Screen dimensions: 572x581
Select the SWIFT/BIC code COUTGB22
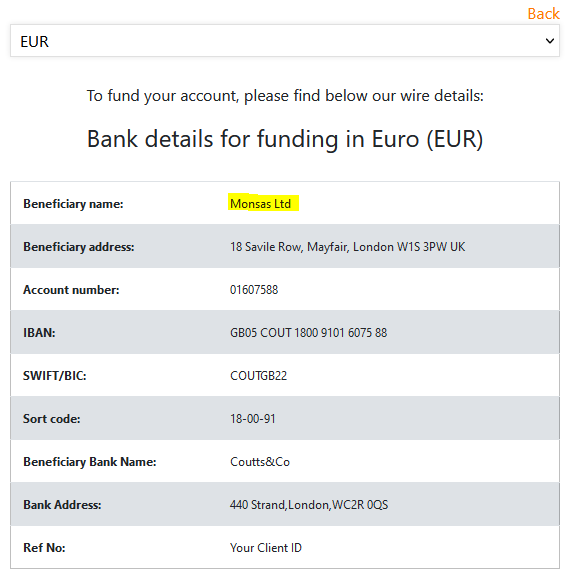[259, 376]
